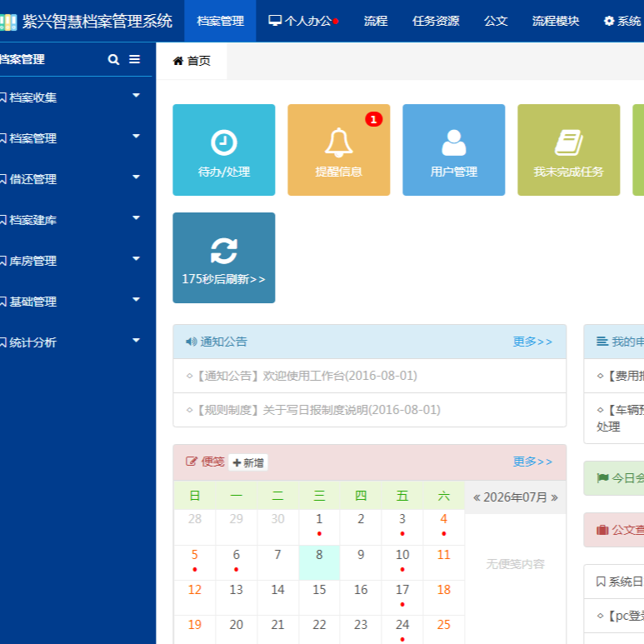Open the 待办/处理 clock tile
This screenshot has width=644, height=644.
pos(224,150)
